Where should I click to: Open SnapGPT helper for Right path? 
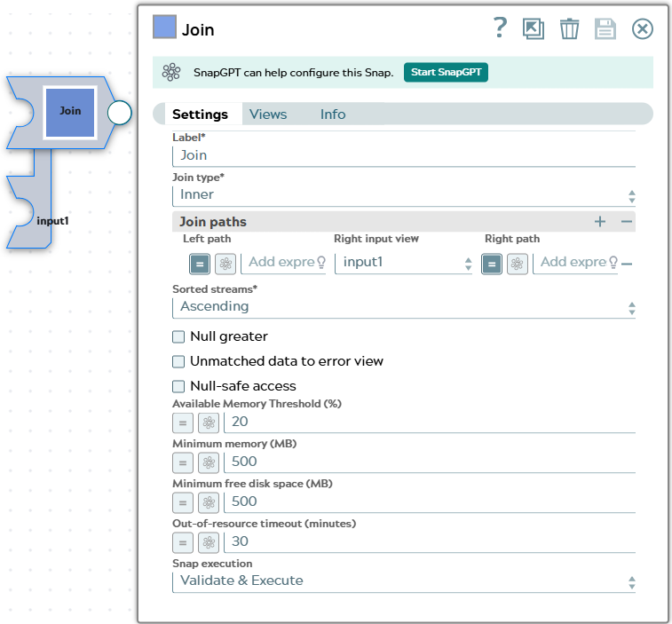[518, 264]
